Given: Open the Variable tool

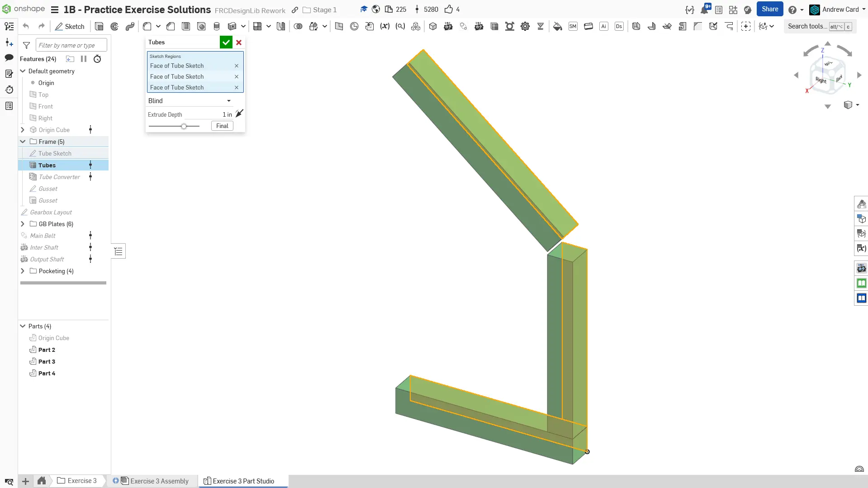Looking at the screenshot, I should 384,26.
